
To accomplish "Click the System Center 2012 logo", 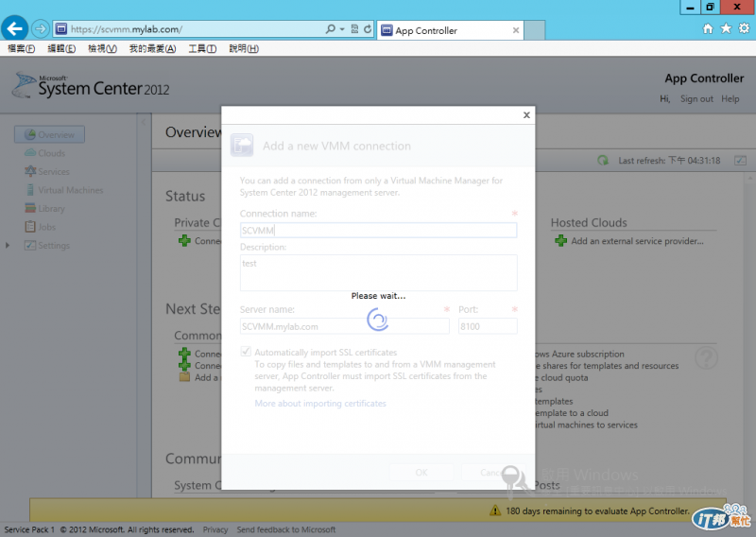I will coord(91,86).
